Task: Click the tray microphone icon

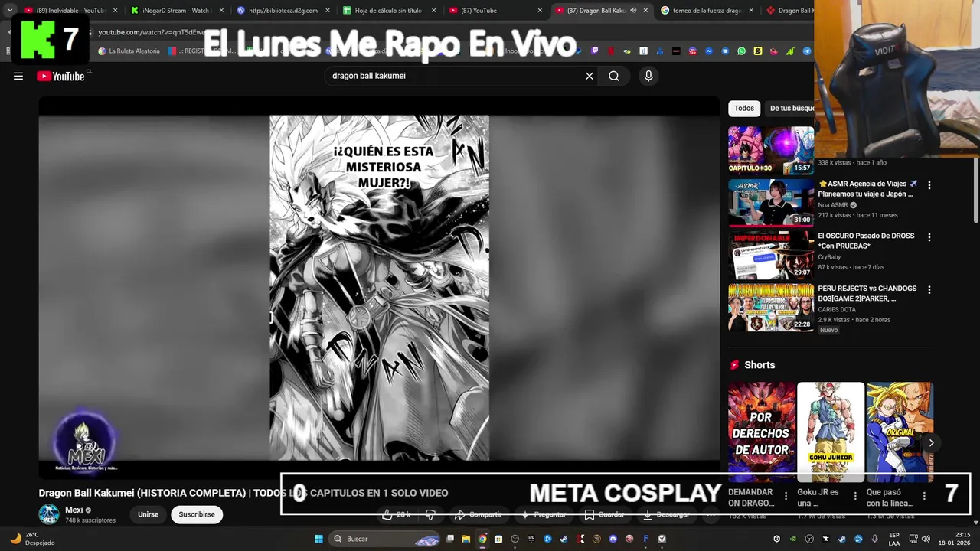Action: coord(874,539)
